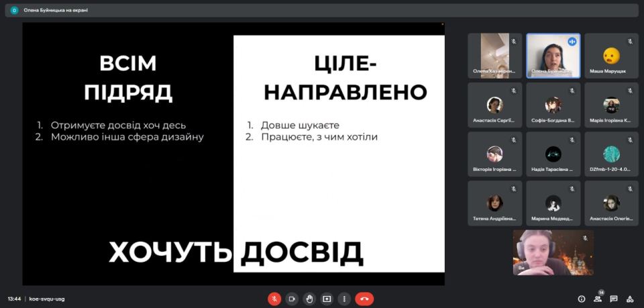The image size is (644, 308).
Task: Click the time 13:44 in the bottom bar
Action: click(14, 299)
